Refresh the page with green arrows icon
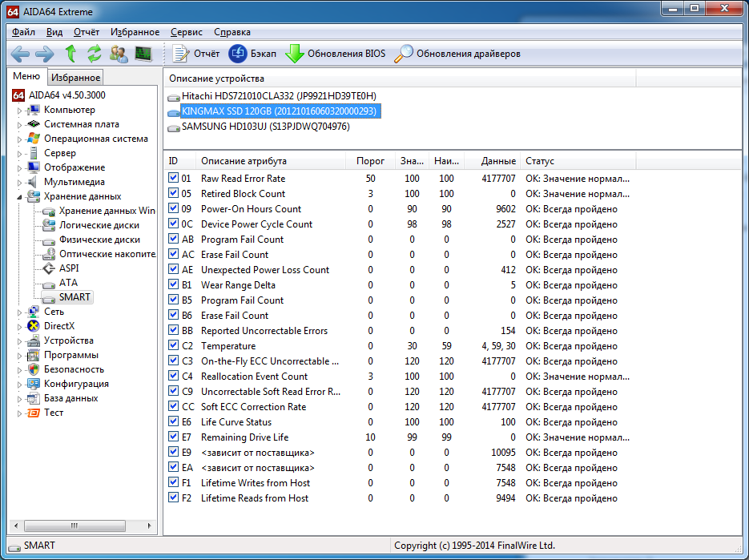749x560 pixels. click(94, 54)
